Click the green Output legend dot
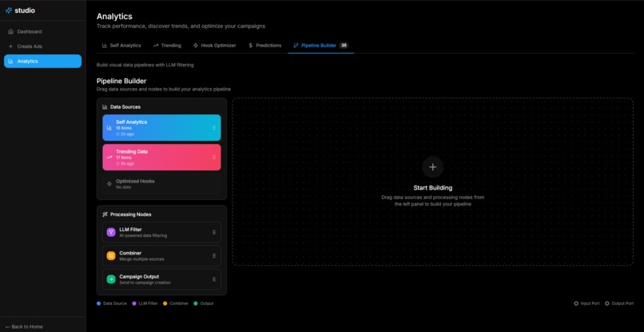The height and width of the screenshot is (332, 644). point(196,304)
